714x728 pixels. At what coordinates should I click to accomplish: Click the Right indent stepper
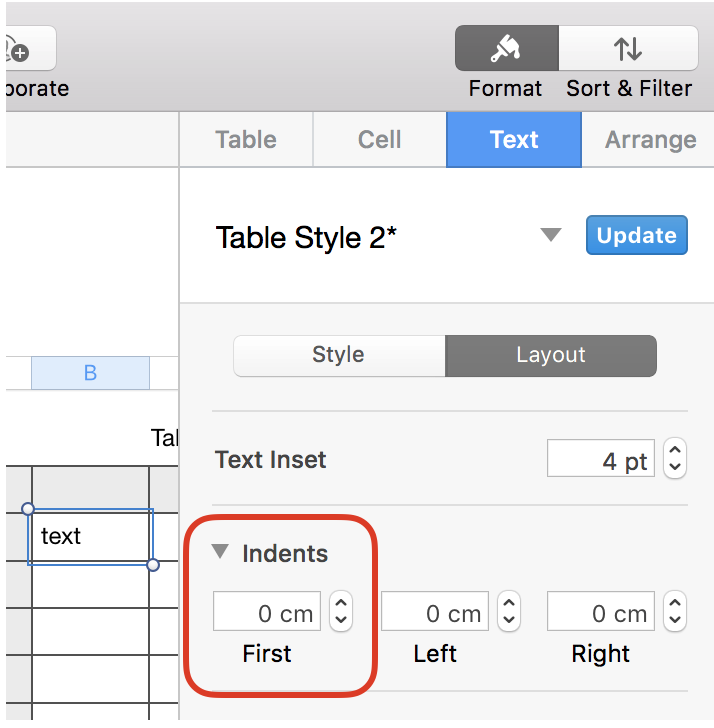pyautogui.click(x=676, y=612)
